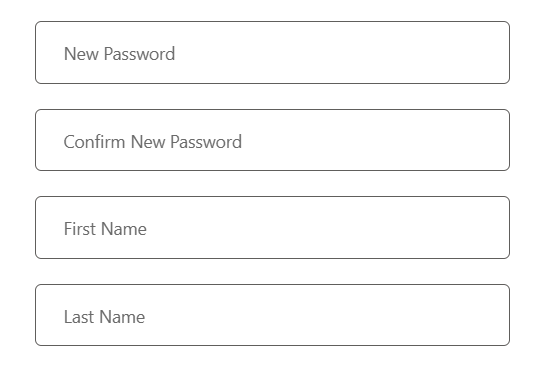Place cursor in topmost password box
Image resolution: width=546 pixels, height=365 pixels.
click(x=272, y=53)
